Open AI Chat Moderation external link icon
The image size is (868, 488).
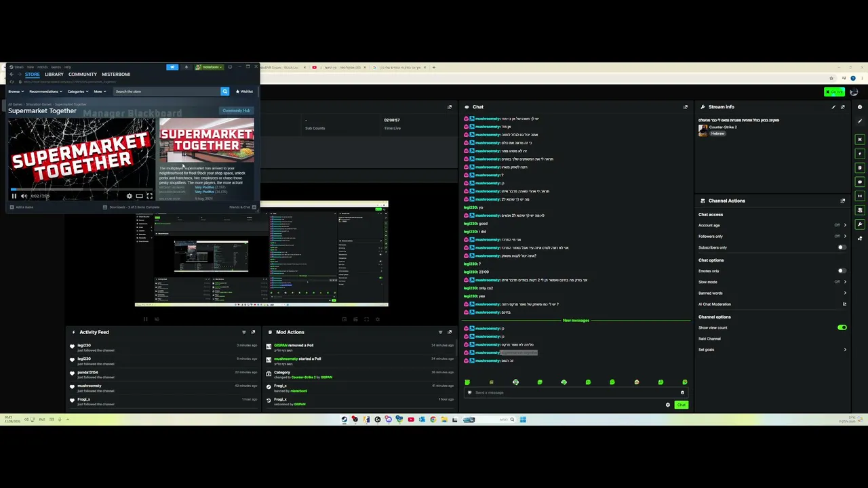click(x=844, y=304)
